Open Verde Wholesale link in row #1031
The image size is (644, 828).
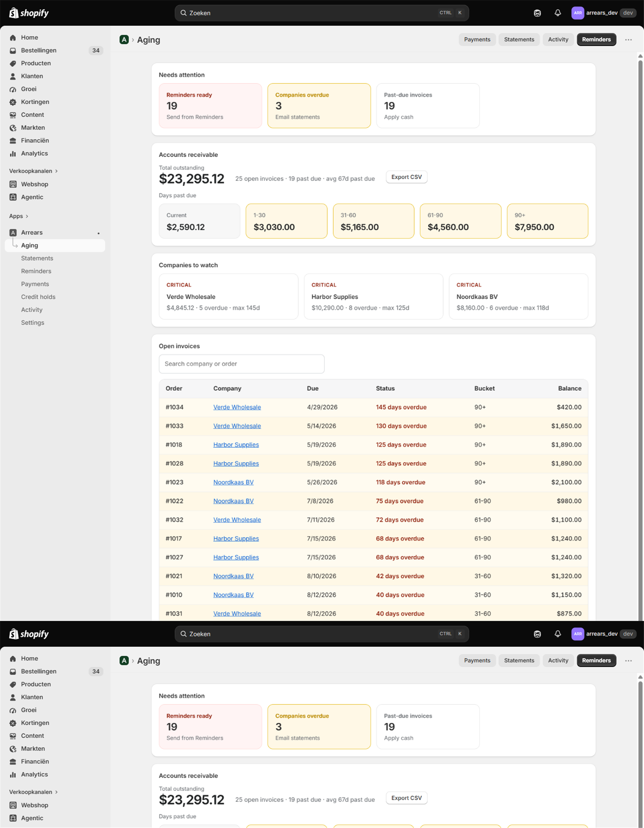click(x=237, y=614)
